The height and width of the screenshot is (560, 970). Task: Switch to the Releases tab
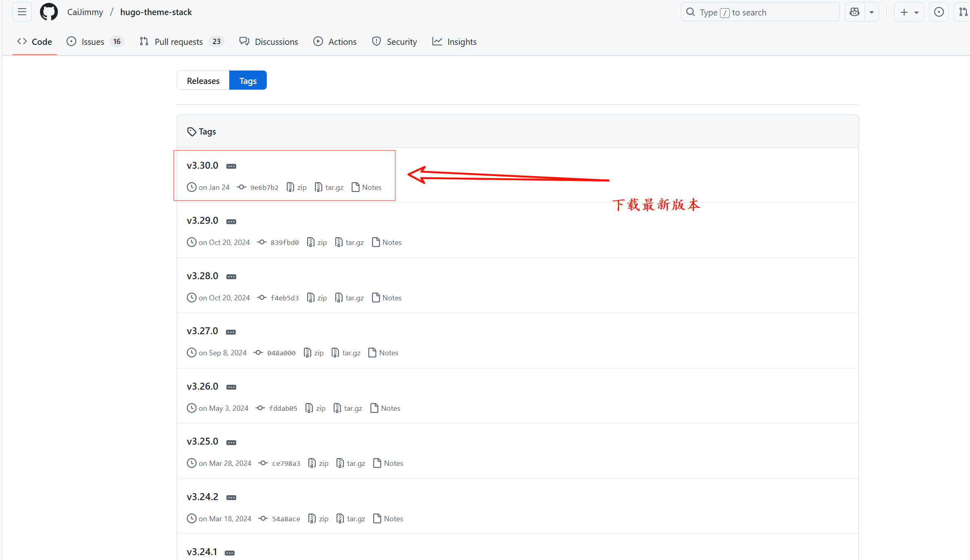[203, 81]
